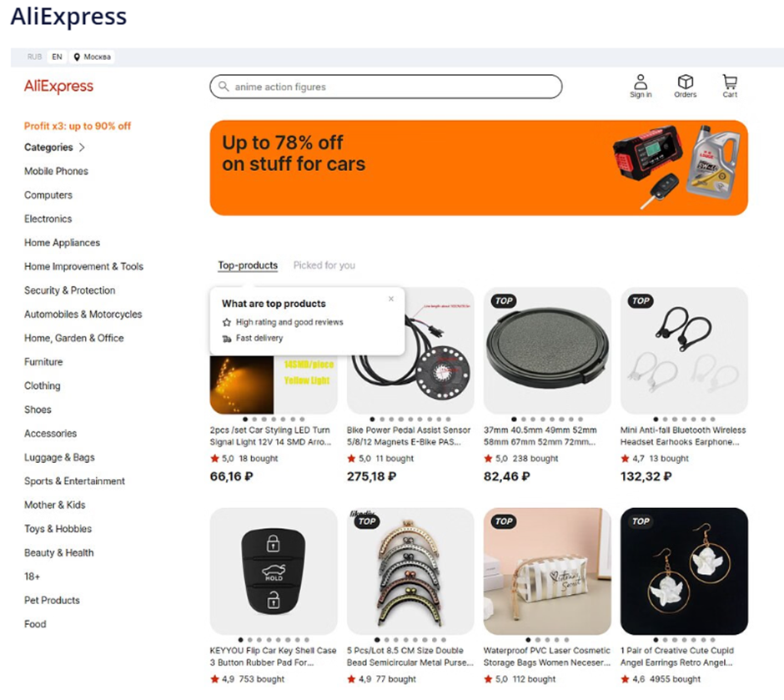
Task: Switch to Top-products tab
Action: [248, 265]
